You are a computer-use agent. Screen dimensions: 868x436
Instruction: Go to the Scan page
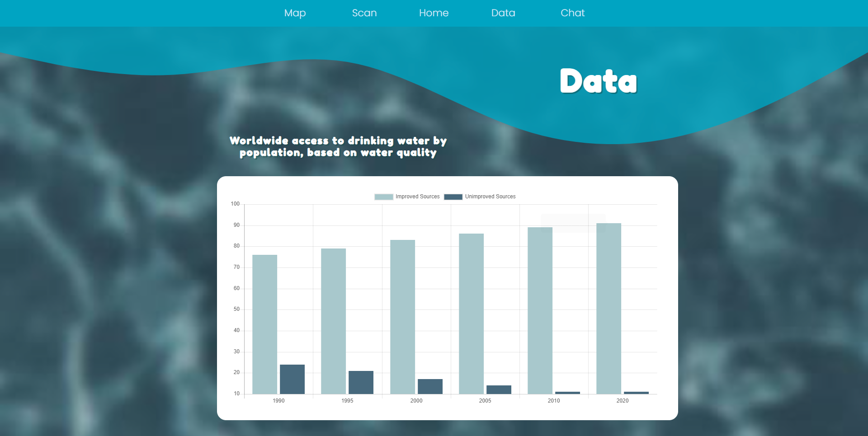tap(364, 13)
